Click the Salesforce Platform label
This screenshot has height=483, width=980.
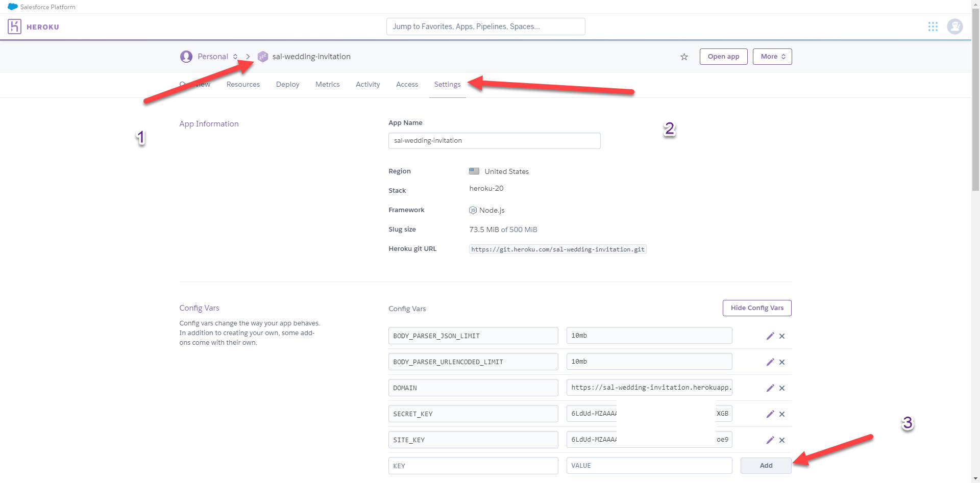click(x=48, y=7)
